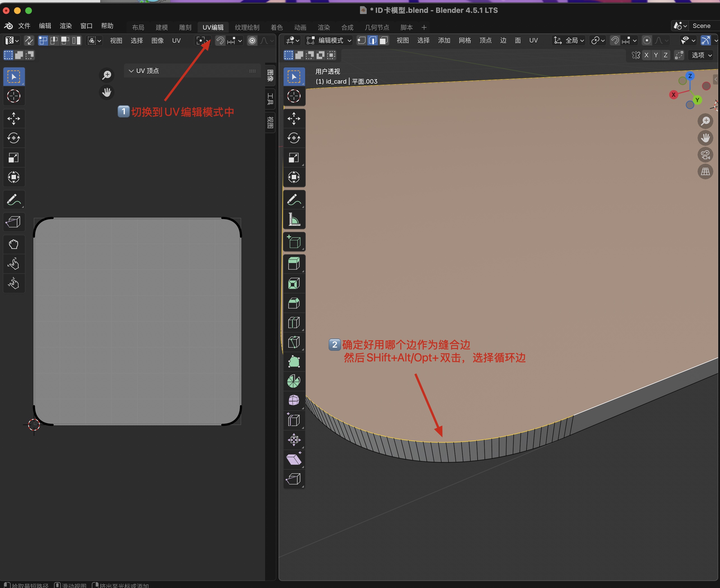Open the 全局 transform orientation dropdown
Screen dimensions: 720x588
(569, 41)
